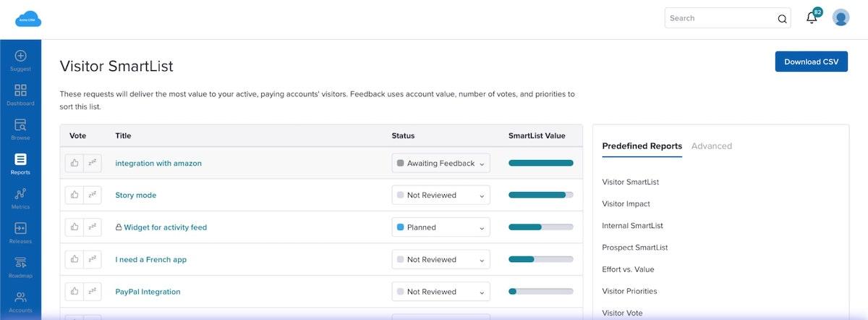The image size is (868, 320).
Task: Click the SmartList Value bar for Story mode
Action: pyautogui.click(x=540, y=195)
